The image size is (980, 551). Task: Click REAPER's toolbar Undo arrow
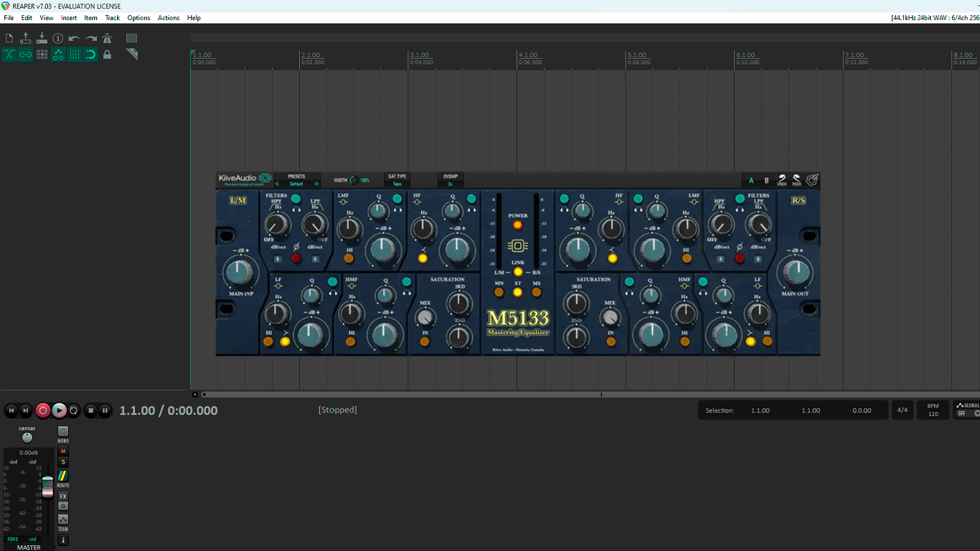point(74,38)
